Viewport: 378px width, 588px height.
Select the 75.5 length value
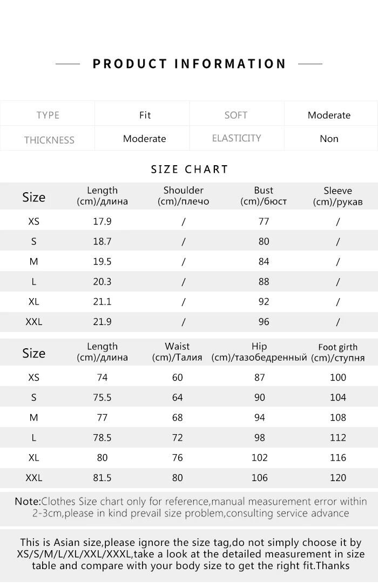click(102, 397)
